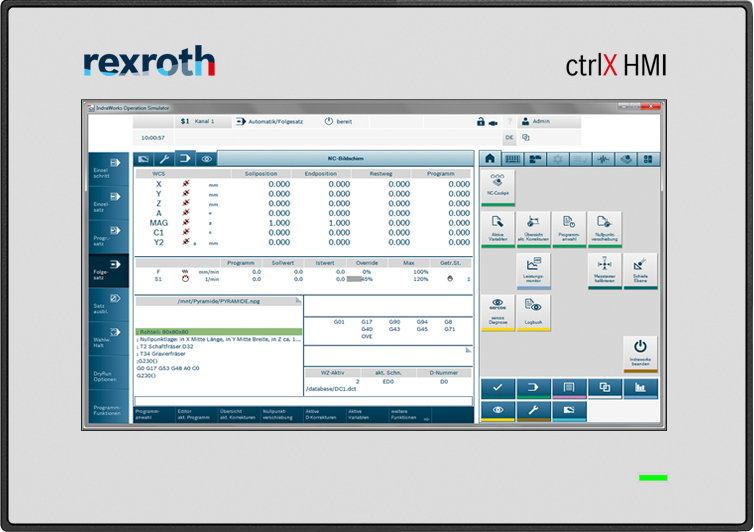Screen dimensions: 754x532
Task: Open sercos Diagnose tile
Action: pos(498,311)
